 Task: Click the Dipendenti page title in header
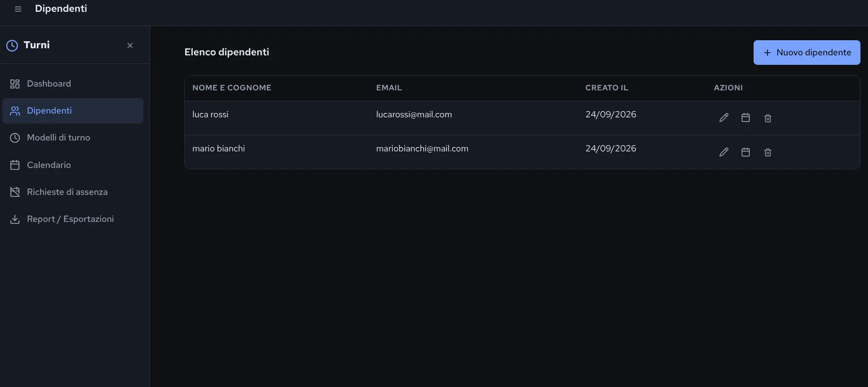tap(61, 9)
